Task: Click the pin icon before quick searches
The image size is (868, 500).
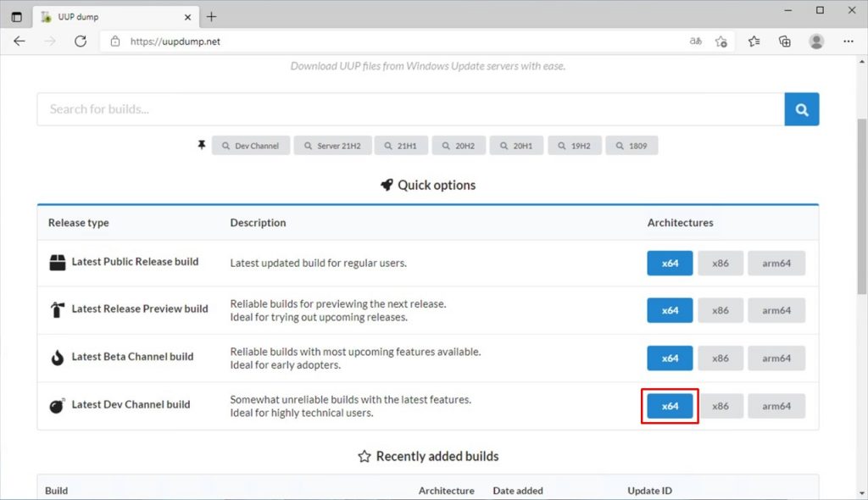Action: [202, 145]
